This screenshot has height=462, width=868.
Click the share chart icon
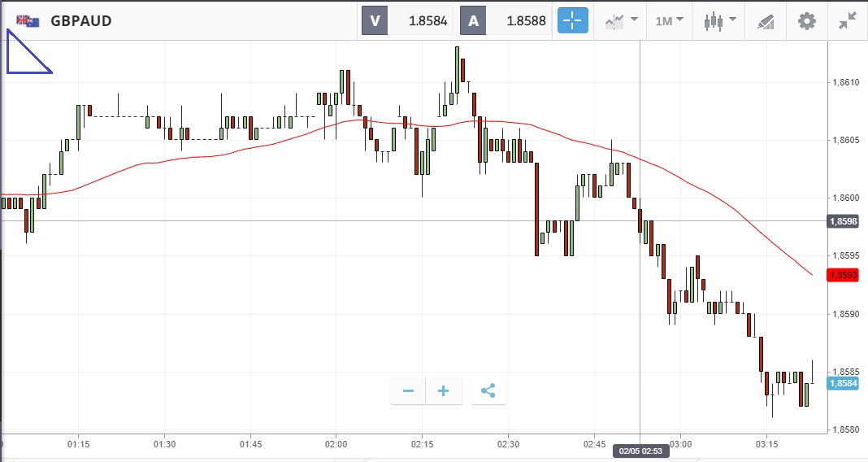click(488, 391)
